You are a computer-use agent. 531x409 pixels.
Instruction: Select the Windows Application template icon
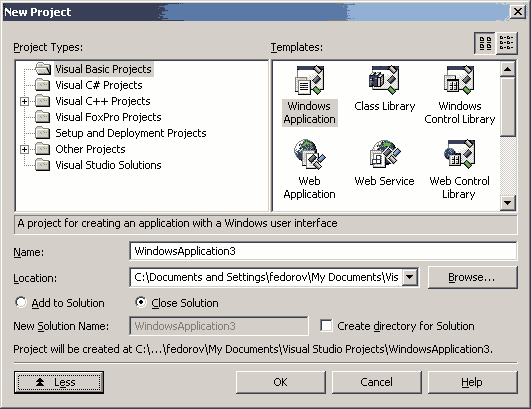(x=310, y=81)
